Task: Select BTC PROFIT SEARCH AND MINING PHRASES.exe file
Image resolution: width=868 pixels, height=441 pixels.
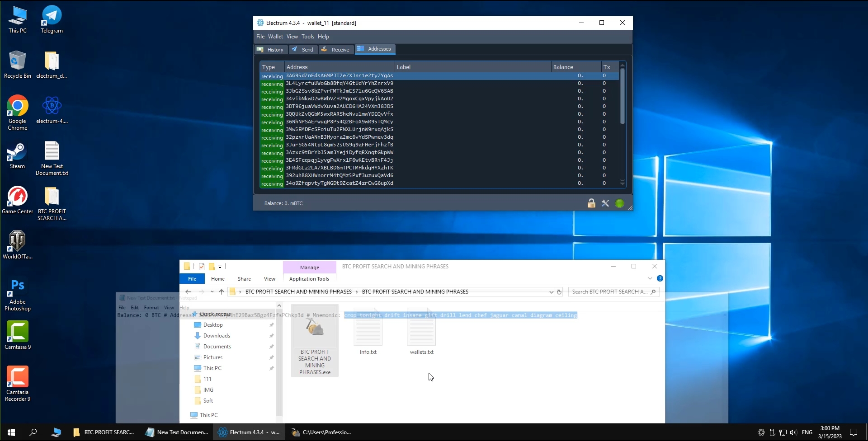Action: pos(315,341)
